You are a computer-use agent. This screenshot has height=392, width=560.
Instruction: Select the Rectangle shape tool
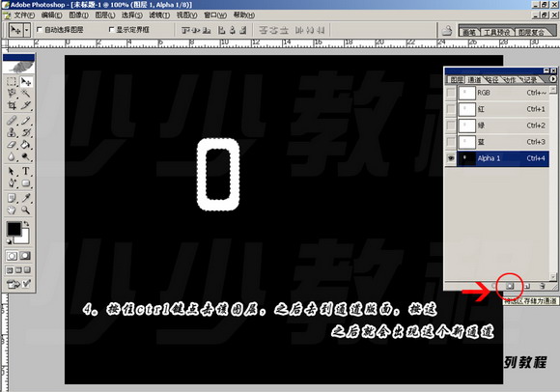pyautogui.click(x=26, y=183)
